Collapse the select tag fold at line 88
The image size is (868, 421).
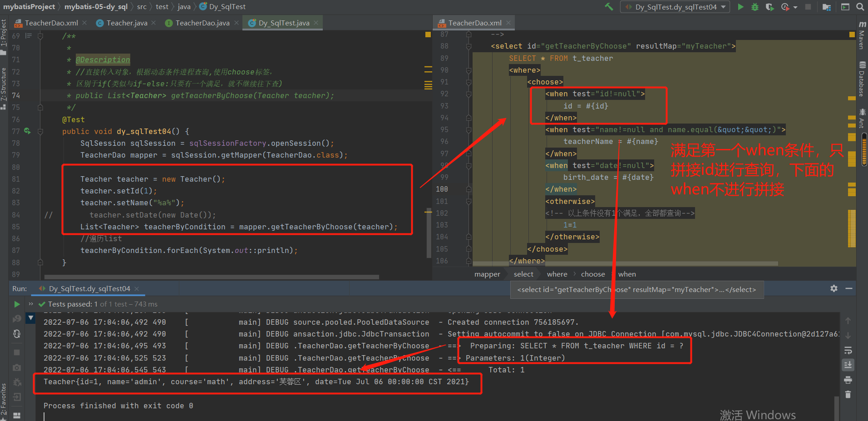pyautogui.click(x=469, y=46)
